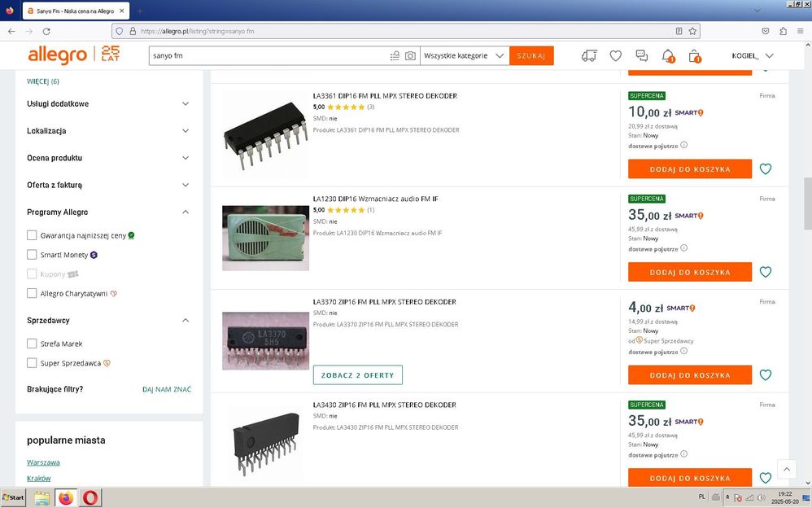Reload the current page

(46, 31)
